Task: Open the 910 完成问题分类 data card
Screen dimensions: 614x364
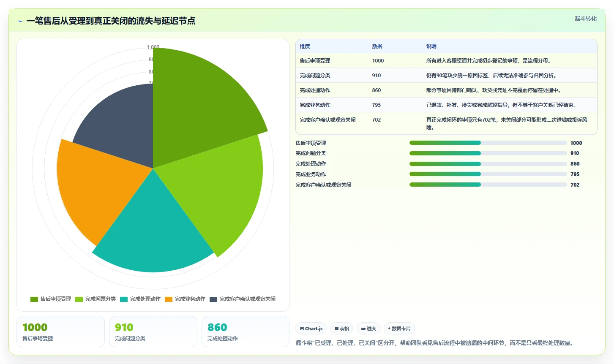Action: (153, 331)
